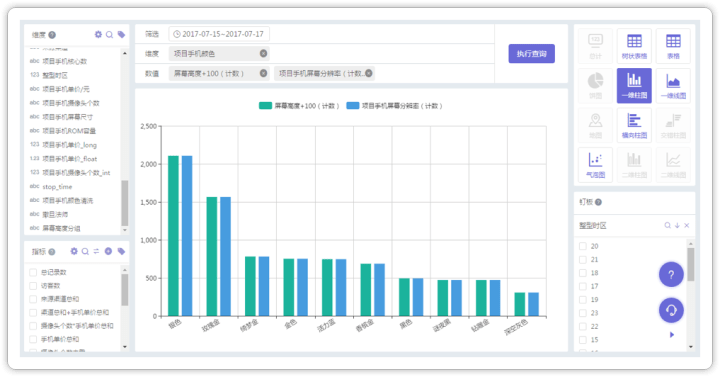Remove the 项目手机颜色 dimension chip
720x377 pixels.
(x=264, y=54)
